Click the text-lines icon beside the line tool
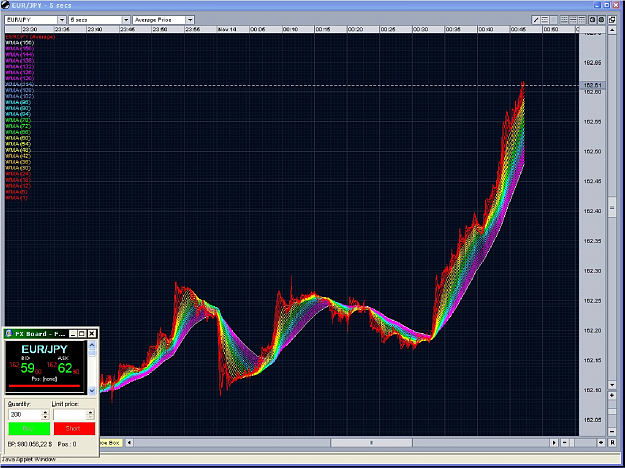This screenshot has height=468, width=625. (x=545, y=20)
